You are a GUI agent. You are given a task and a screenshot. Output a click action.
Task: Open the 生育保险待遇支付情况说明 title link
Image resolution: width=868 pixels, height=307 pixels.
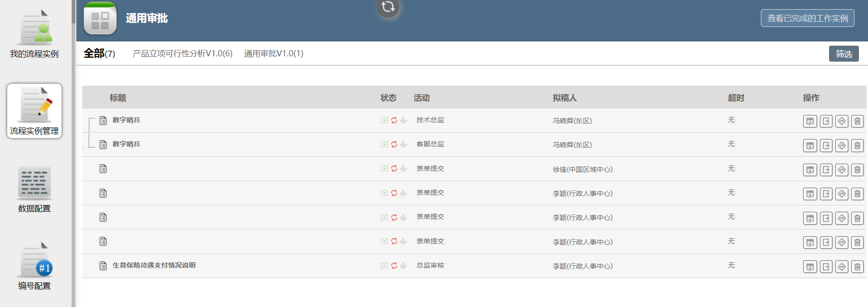point(154,265)
